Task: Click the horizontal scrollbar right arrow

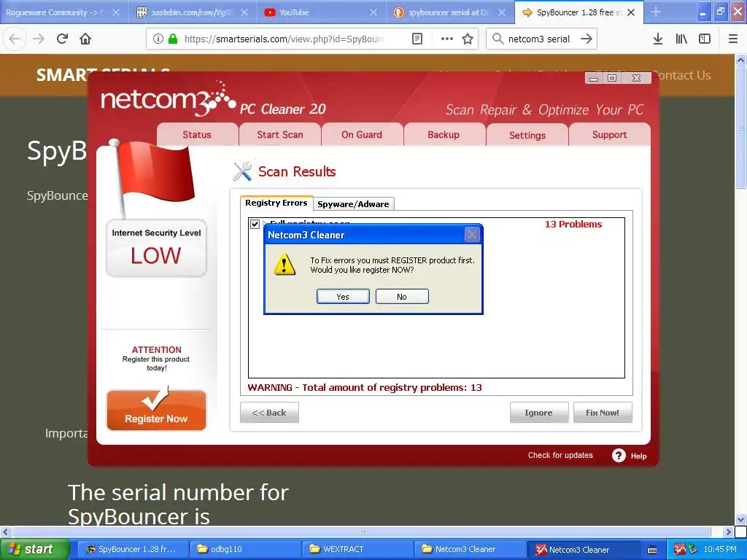Action: pyautogui.click(x=728, y=532)
